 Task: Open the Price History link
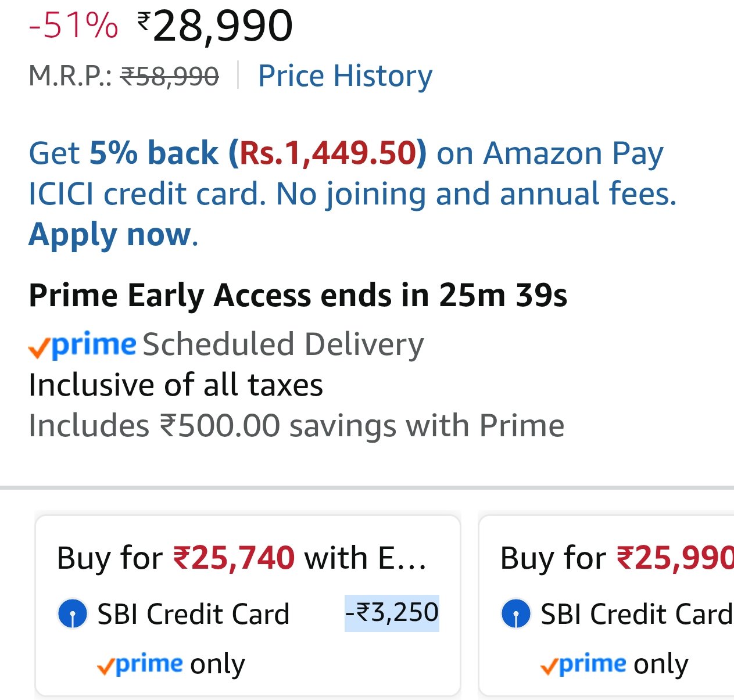345,76
